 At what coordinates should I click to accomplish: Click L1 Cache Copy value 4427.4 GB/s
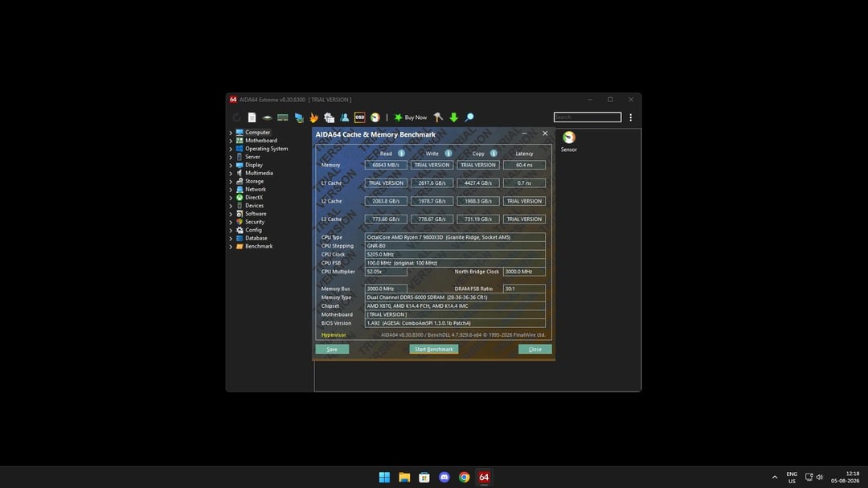[x=477, y=182]
